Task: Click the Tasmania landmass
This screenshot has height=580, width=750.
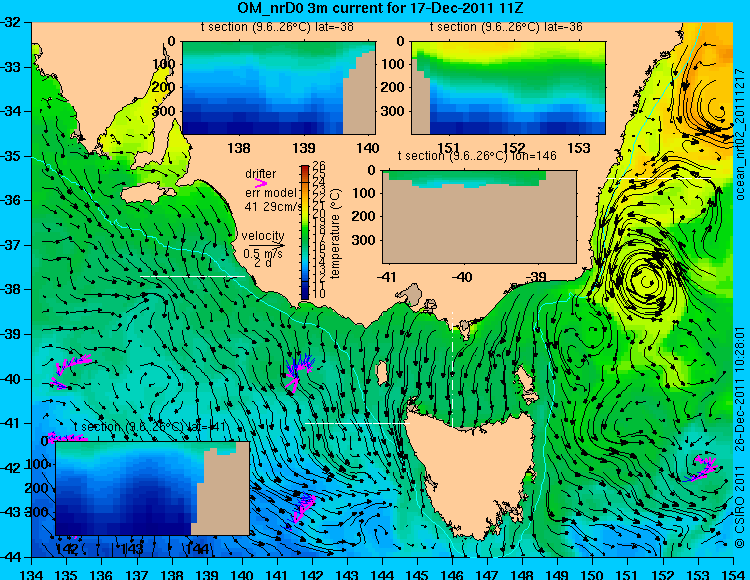Action: coord(471,471)
